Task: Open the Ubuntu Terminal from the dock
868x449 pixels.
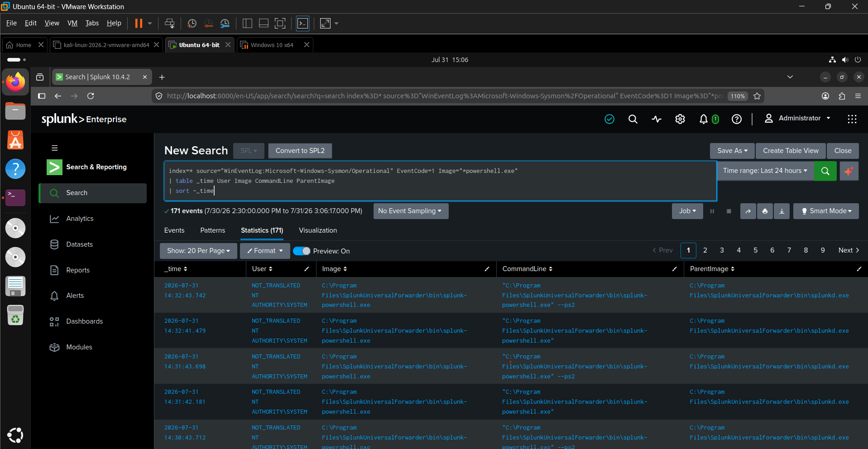Action: 15,197
